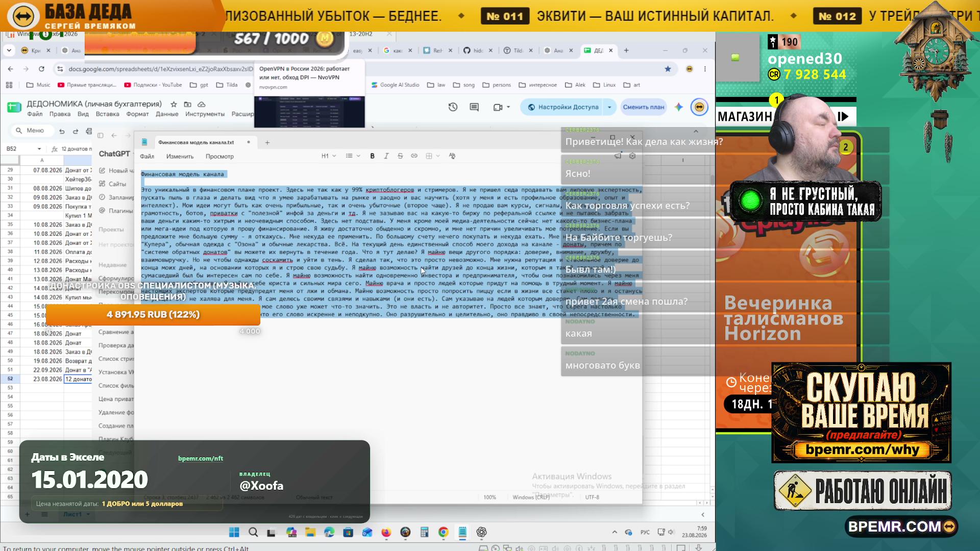
Task: Toggle the ChatGPT sidebar panel icon
Action: coord(101,136)
